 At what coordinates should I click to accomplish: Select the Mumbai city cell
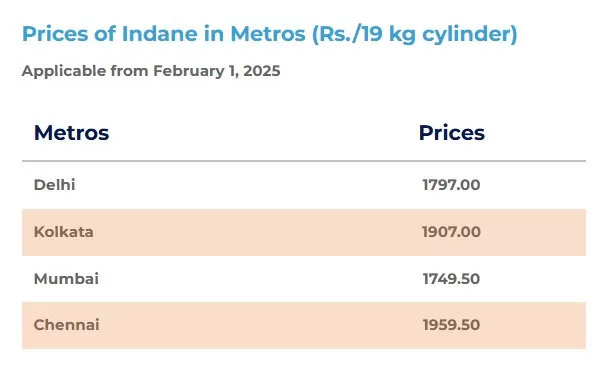point(66,279)
